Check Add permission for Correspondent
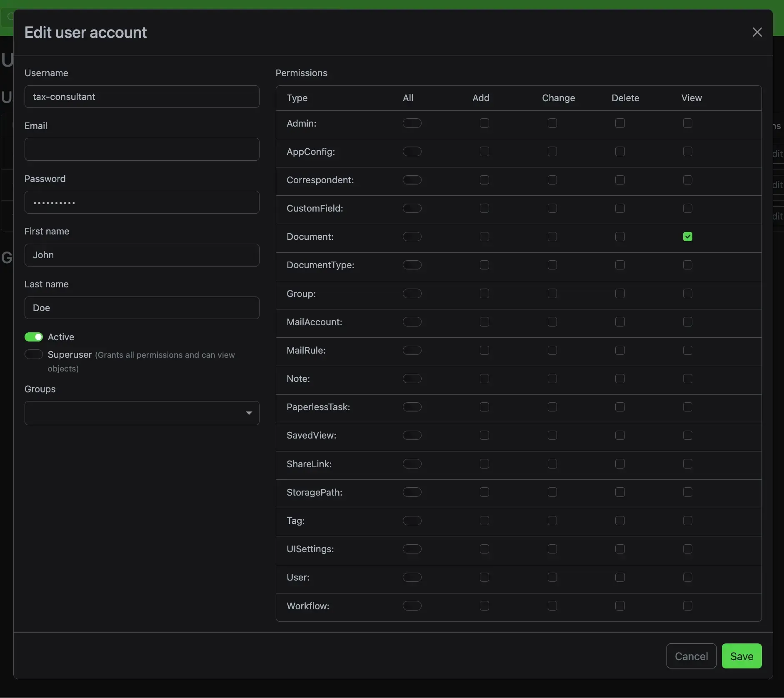The height and width of the screenshot is (698, 784). click(484, 180)
